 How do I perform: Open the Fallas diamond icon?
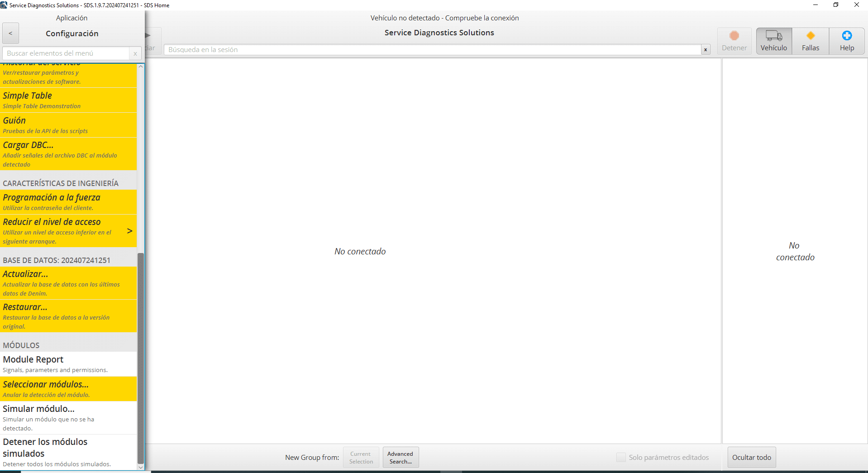coord(810,36)
